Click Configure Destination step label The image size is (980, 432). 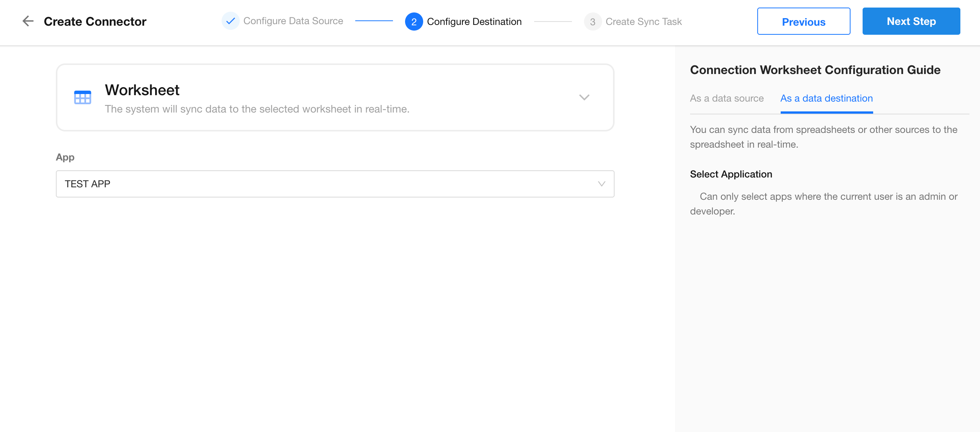(474, 22)
